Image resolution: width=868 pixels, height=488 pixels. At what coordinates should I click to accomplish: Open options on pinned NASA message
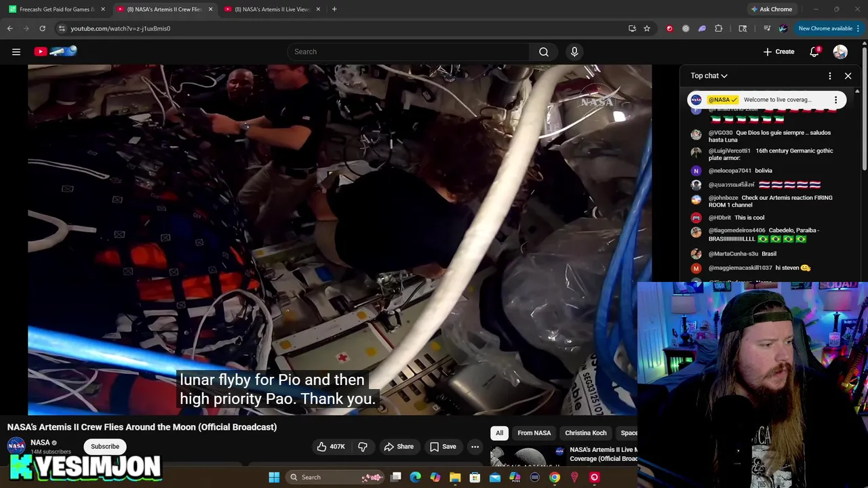pyautogui.click(x=835, y=100)
